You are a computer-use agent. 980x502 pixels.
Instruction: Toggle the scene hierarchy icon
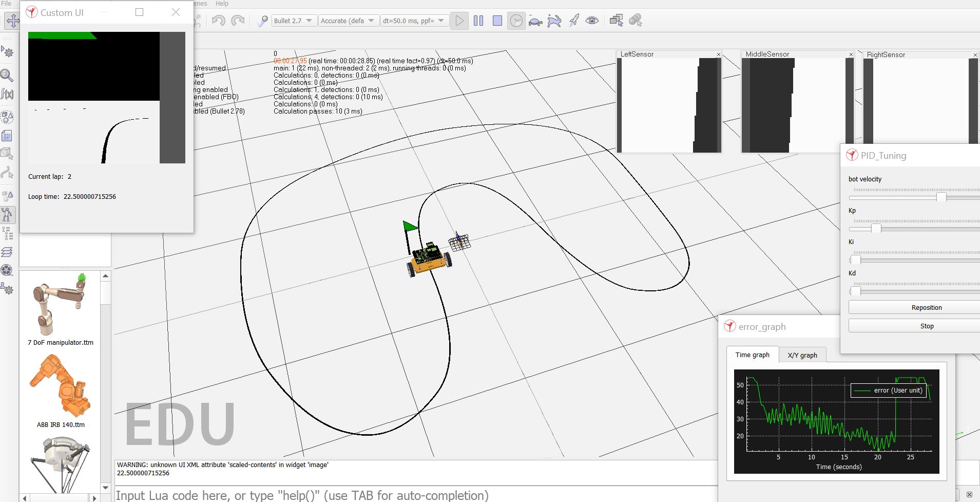7,233
